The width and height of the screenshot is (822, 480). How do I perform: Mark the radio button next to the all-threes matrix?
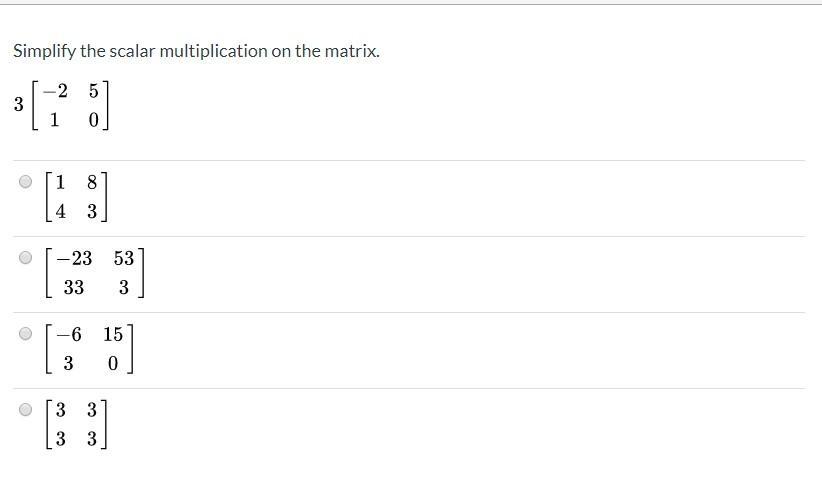click(x=25, y=409)
